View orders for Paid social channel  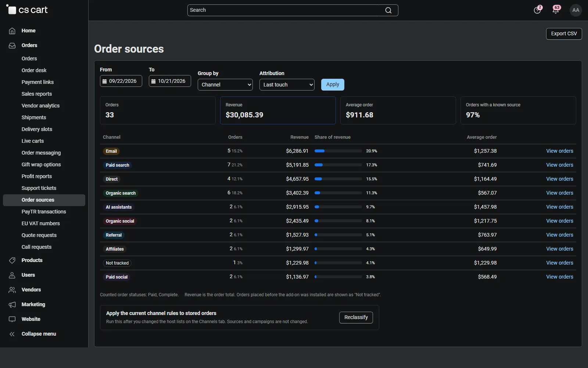pos(560,277)
